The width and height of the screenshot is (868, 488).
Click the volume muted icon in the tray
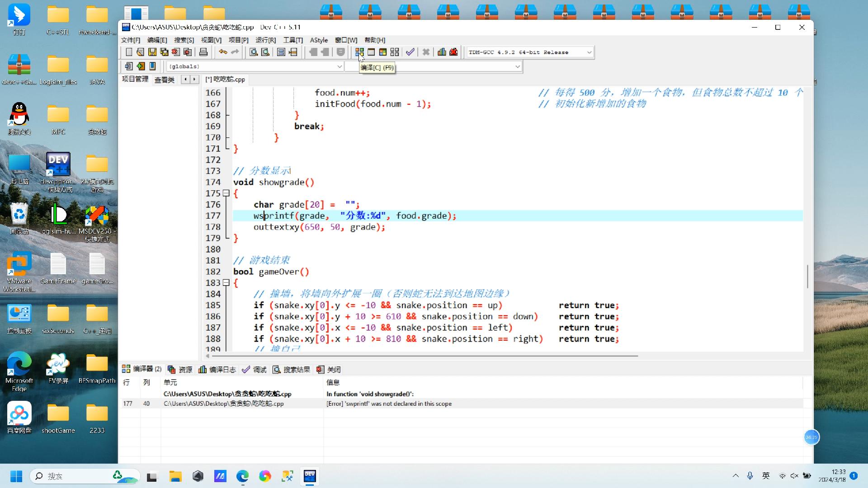(794, 476)
